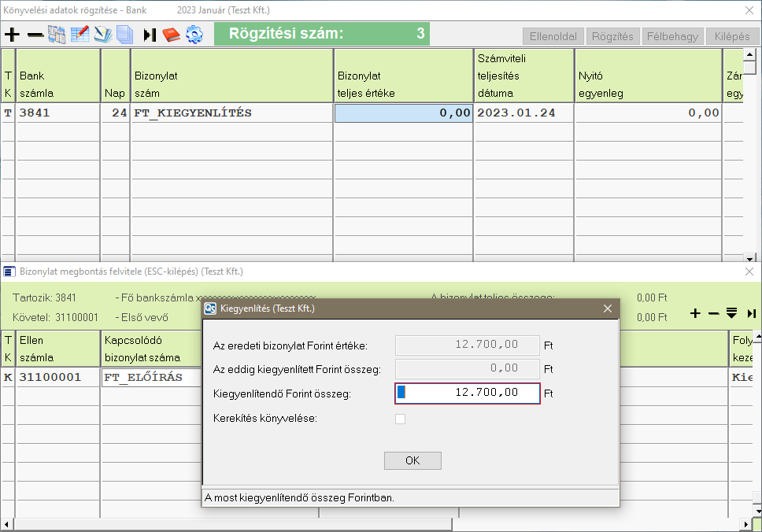Click the table with red pencil icon
The height and width of the screenshot is (532, 762).
[80, 35]
